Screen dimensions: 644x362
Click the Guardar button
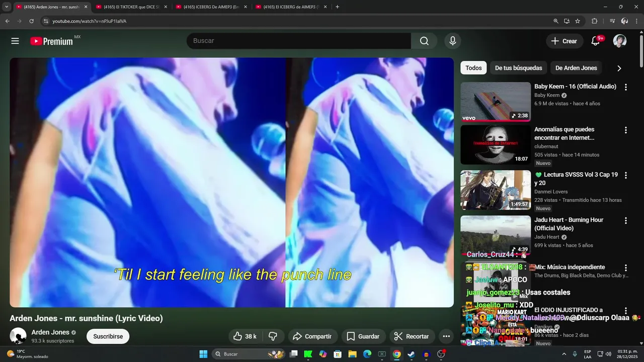364,336
